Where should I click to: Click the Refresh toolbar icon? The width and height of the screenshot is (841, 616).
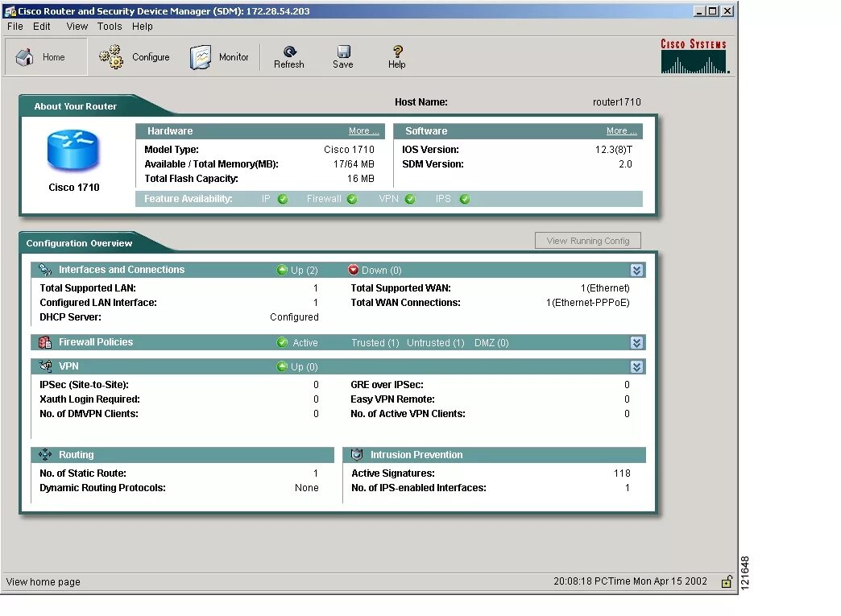coord(290,51)
